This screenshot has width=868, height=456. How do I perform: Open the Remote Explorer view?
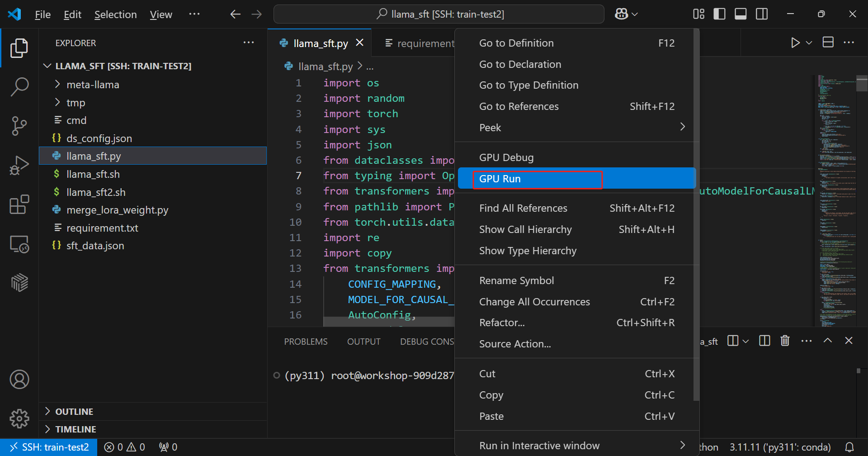click(x=19, y=244)
